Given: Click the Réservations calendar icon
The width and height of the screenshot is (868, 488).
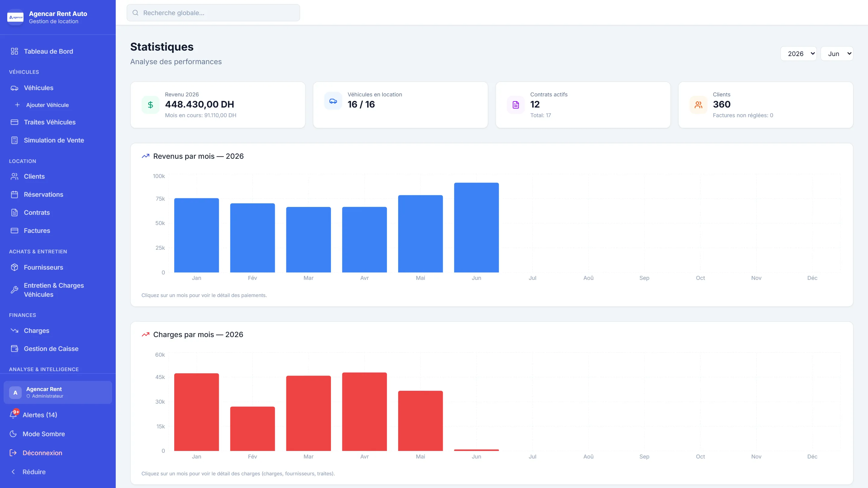Looking at the screenshot, I should (x=14, y=195).
